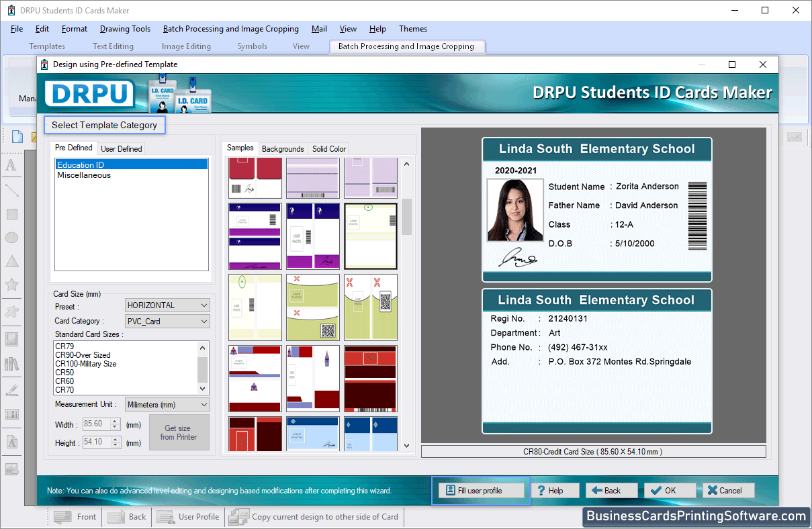Screen dimensions: 812x529
Task: Open User Profile from bottom bar
Action: [188, 517]
